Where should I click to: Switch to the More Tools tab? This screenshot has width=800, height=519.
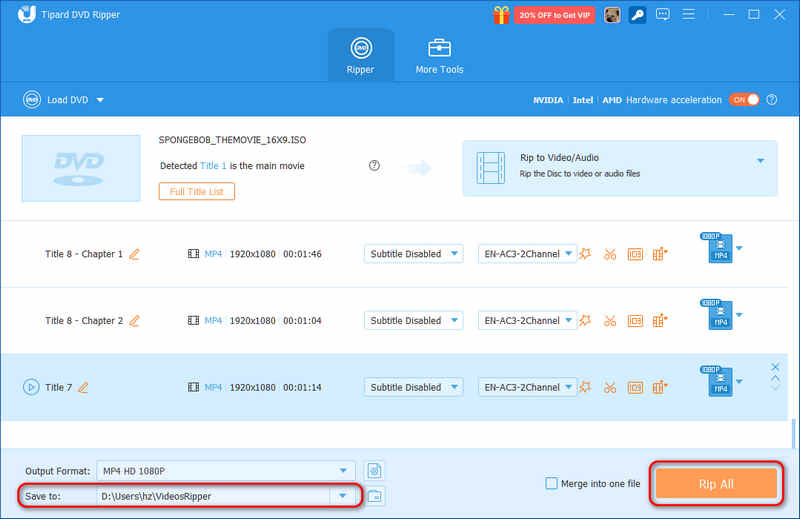coord(439,56)
